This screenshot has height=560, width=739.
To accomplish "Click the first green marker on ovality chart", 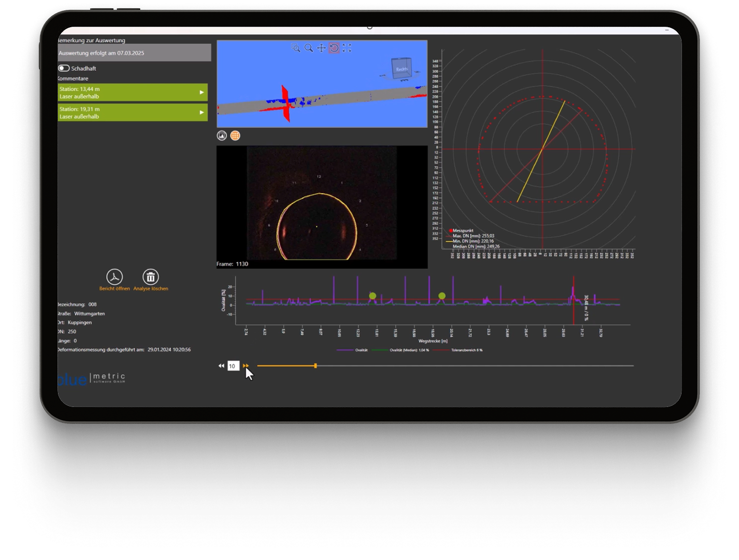I will pyautogui.click(x=372, y=296).
